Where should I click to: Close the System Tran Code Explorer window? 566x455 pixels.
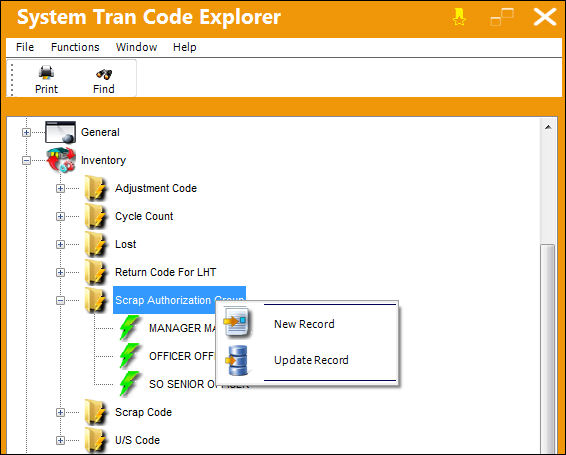point(545,17)
